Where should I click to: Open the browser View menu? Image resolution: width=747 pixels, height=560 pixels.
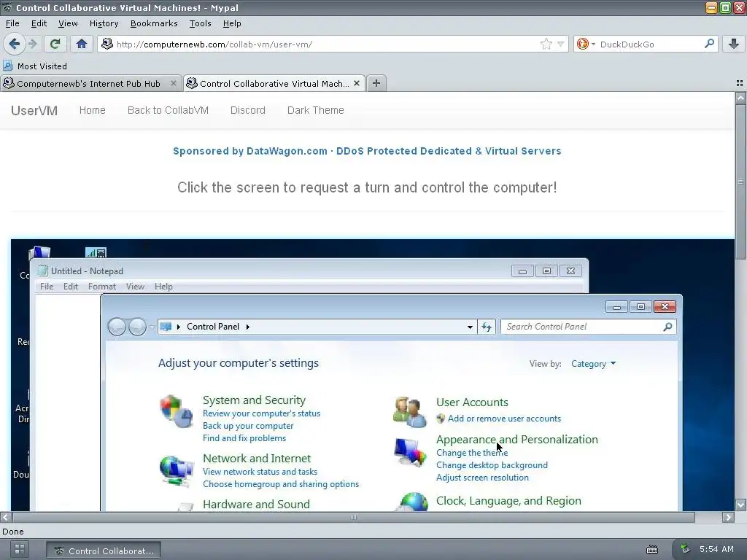coord(68,23)
